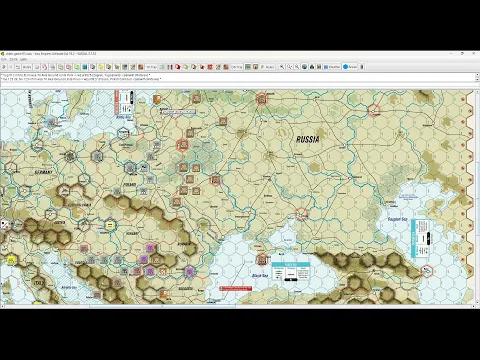480x360 pixels.
Task: Click the Black Sea map label
Action: pos(260,276)
